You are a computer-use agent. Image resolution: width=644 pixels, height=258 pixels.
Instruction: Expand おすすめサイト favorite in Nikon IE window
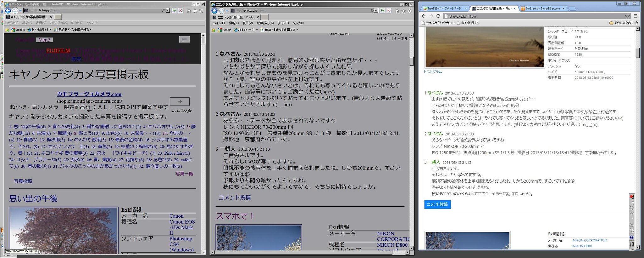[x=246, y=30]
